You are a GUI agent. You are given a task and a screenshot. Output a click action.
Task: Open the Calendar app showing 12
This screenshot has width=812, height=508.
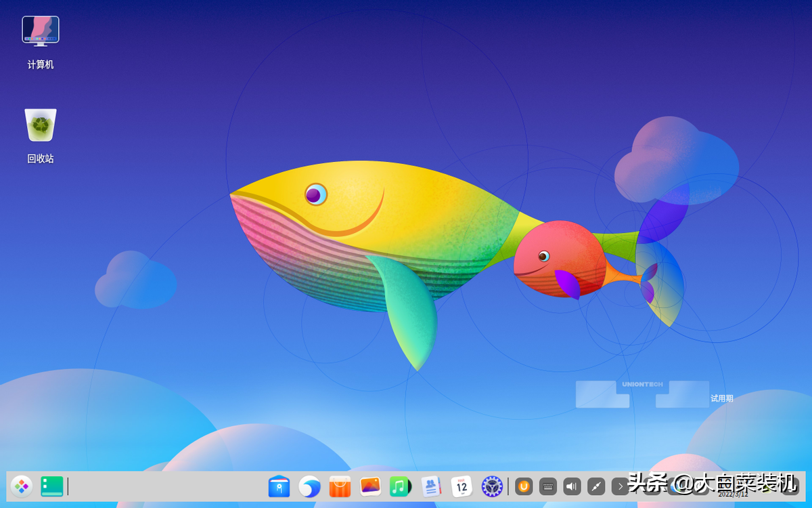[461, 486]
